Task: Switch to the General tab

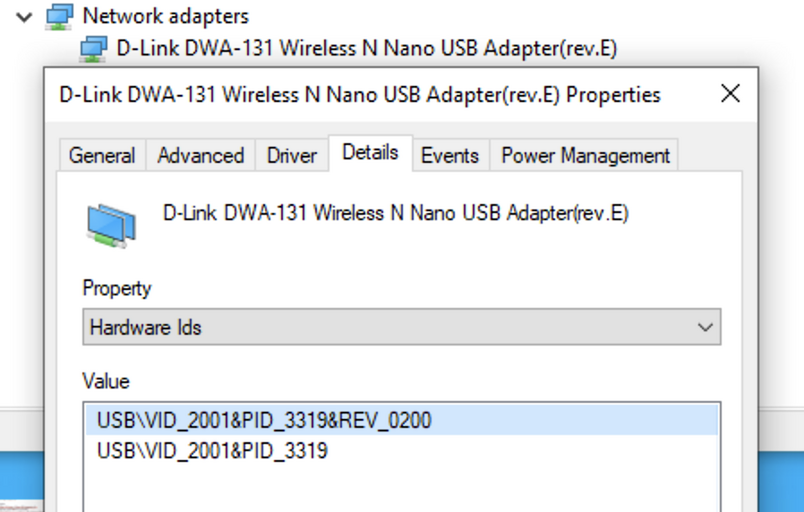Action: [102, 155]
